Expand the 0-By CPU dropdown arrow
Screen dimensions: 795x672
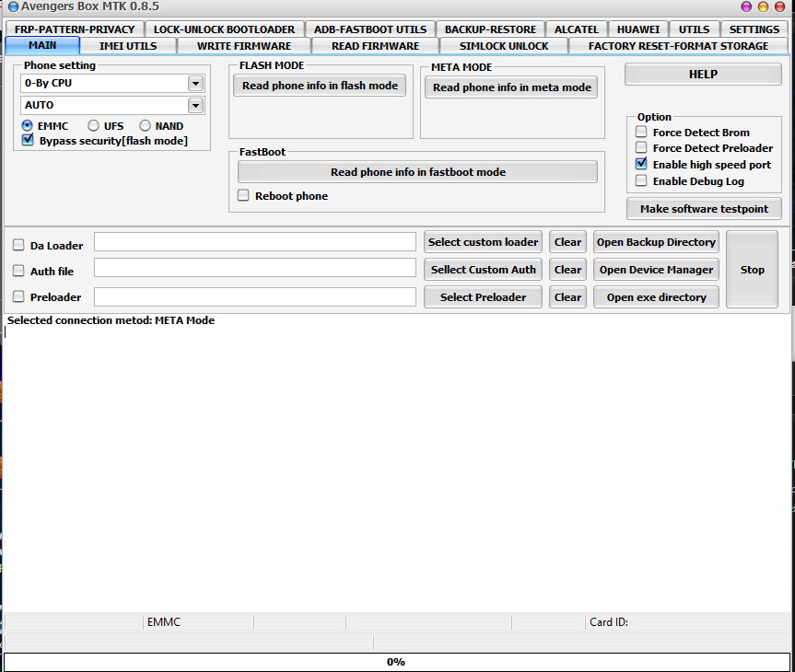click(x=195, y=83)
